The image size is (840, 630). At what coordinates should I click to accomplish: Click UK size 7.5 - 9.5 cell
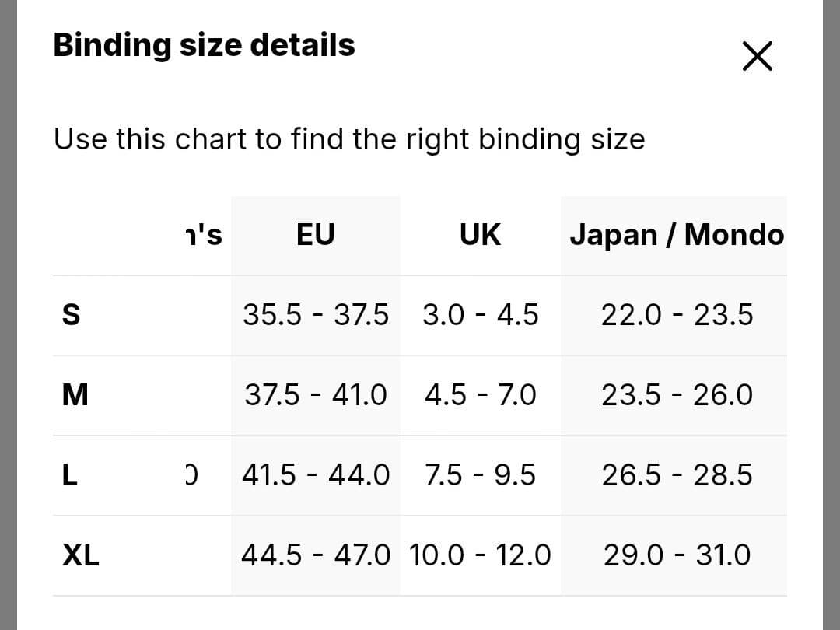tap(480, 474)
